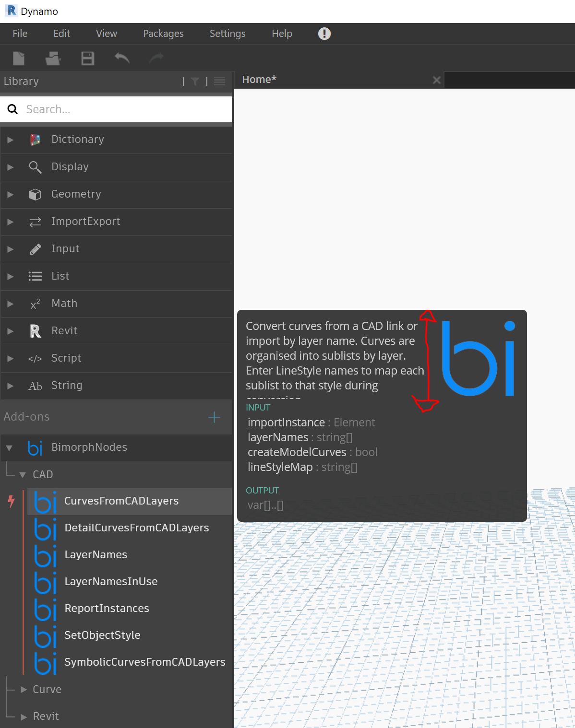Click the Geometry cube icon
This screenshot has height=728, width=575.
35,194
